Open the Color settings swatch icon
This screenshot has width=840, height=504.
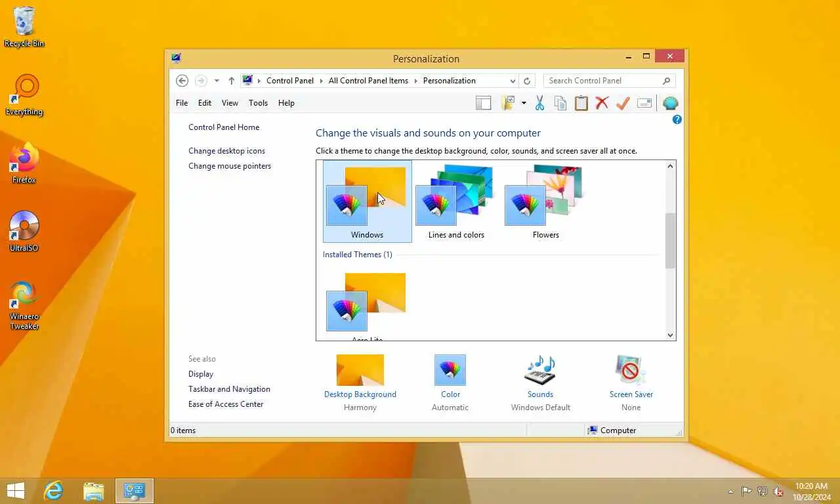point(450,370)
